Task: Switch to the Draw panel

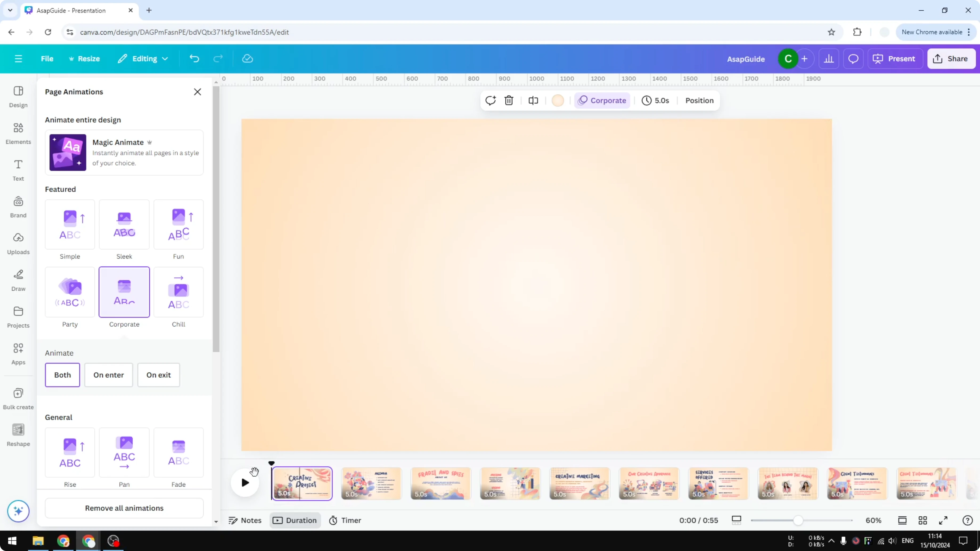Action: (18, 280)
